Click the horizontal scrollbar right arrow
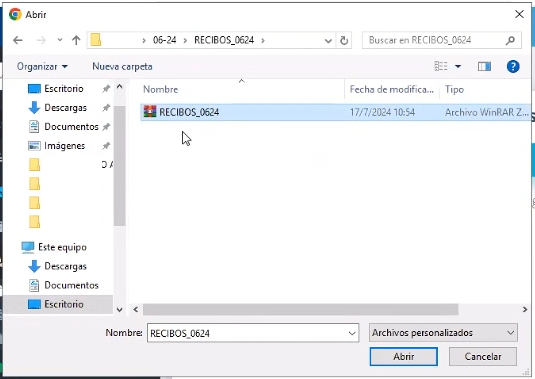 pyautogui.click(x=525, y=309)
